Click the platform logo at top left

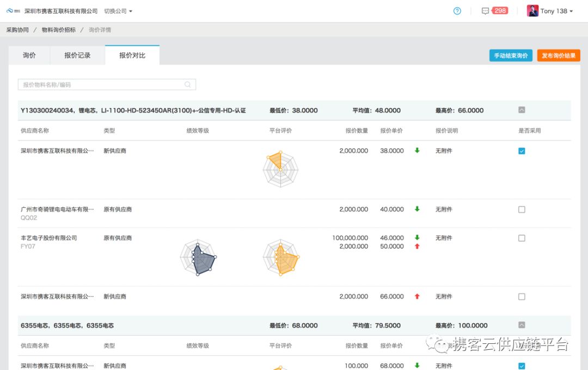10,10
